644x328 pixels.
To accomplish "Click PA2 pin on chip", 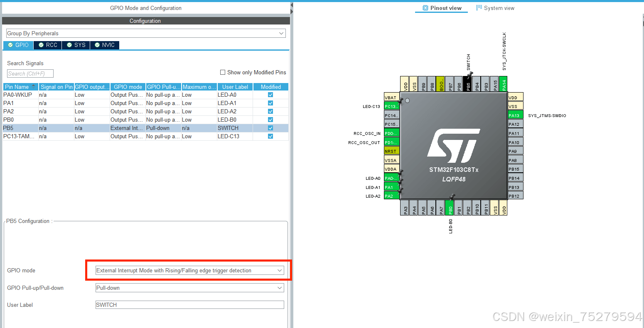I will point(392,196).
